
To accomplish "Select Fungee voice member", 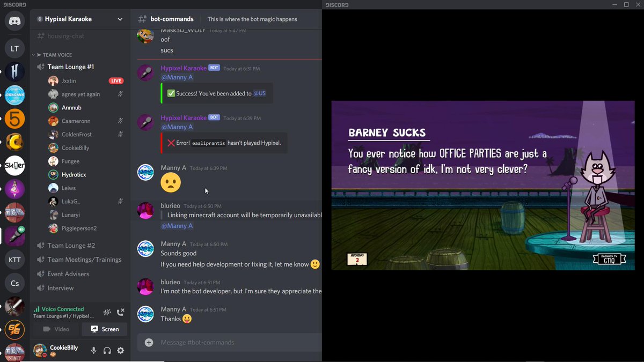I will coord(86,161).
